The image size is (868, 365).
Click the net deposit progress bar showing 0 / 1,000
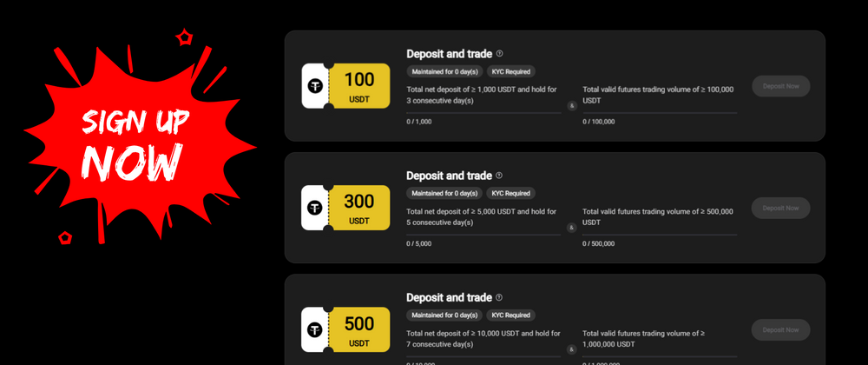(483, 113)
